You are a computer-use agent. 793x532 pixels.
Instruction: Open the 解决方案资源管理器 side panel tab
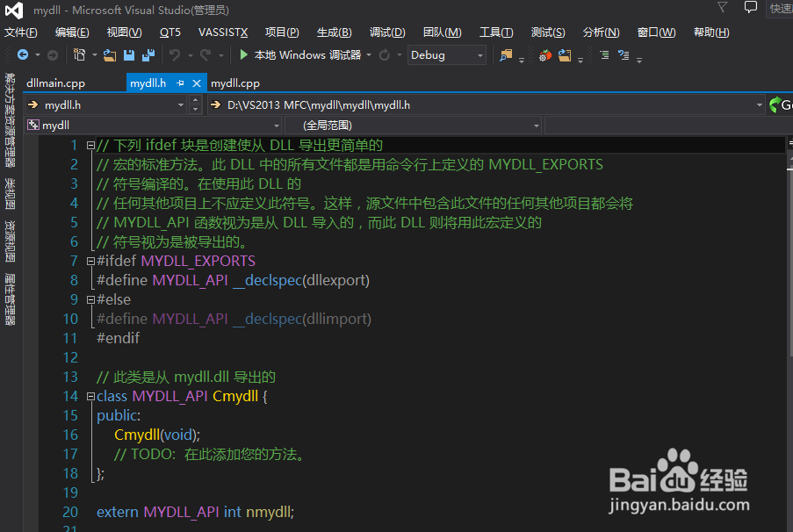[x=10, y=120]
